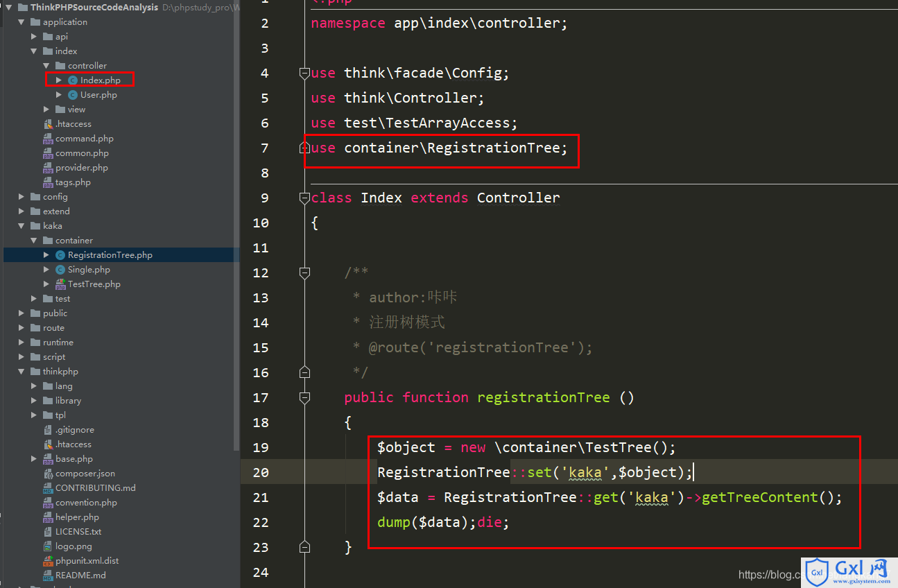Expand the runtime folder arrow
The image size is (898, 588).
pos(21,343)
